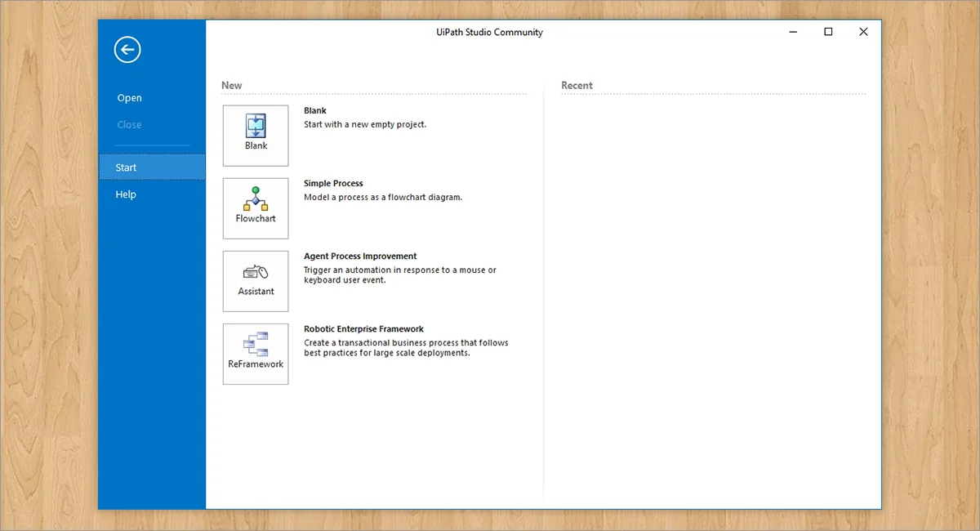Click the greyed Close menu item

coord(129,125)
